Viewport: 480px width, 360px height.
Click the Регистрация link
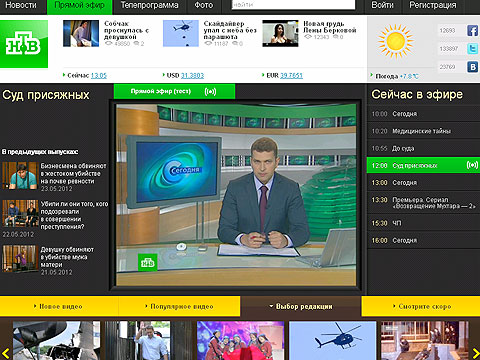433,5
